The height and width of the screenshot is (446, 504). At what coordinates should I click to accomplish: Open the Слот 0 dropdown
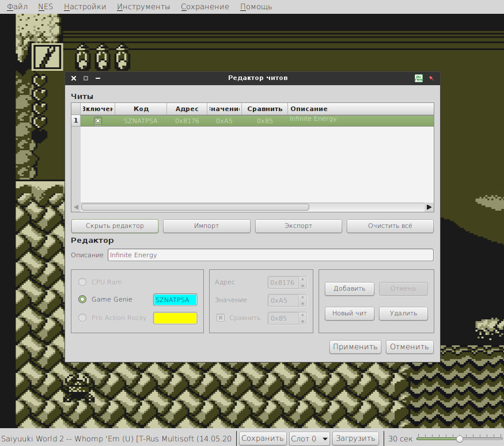[309, 439]
